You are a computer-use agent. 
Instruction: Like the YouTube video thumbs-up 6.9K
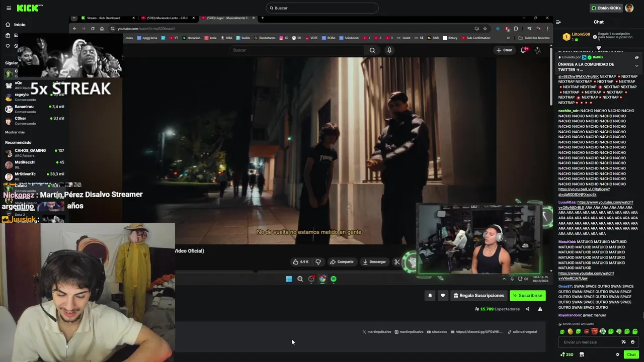click(301, 262)
